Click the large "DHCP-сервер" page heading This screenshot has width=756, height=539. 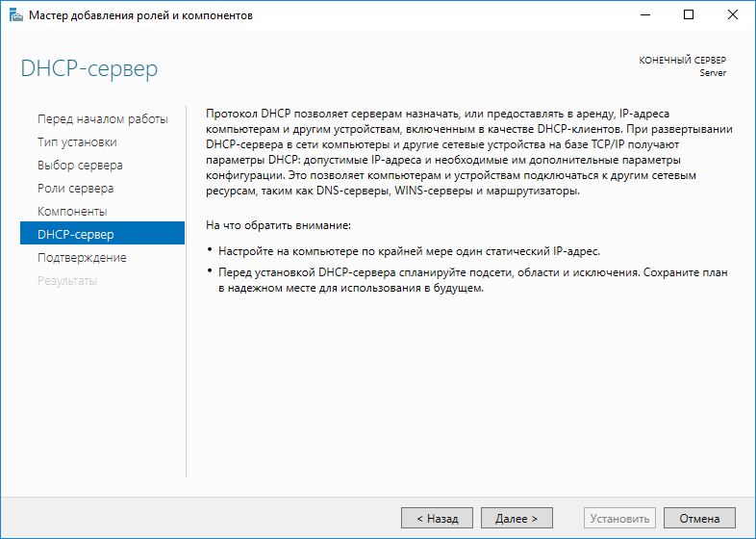pyautogui.click(x=89, y=69)
